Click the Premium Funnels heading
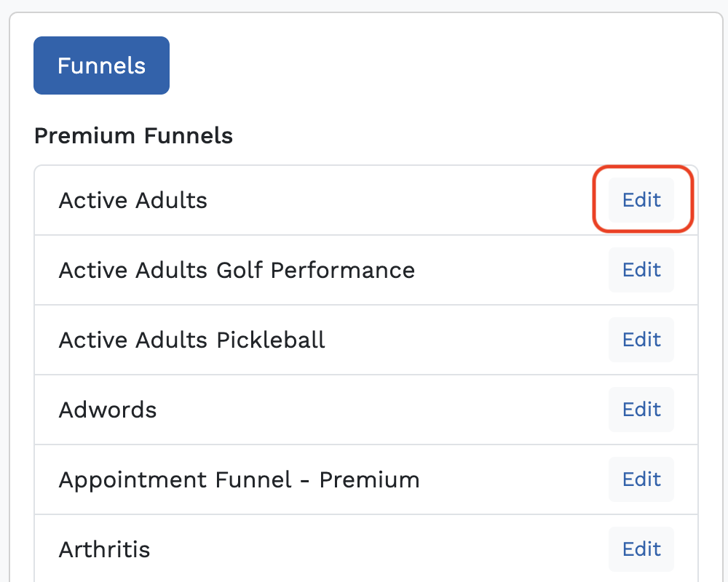 tap(133, 135)
